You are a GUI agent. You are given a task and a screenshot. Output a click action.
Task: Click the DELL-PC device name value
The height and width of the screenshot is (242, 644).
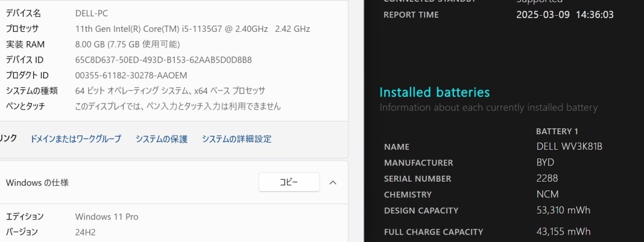(x=92, y=13)
